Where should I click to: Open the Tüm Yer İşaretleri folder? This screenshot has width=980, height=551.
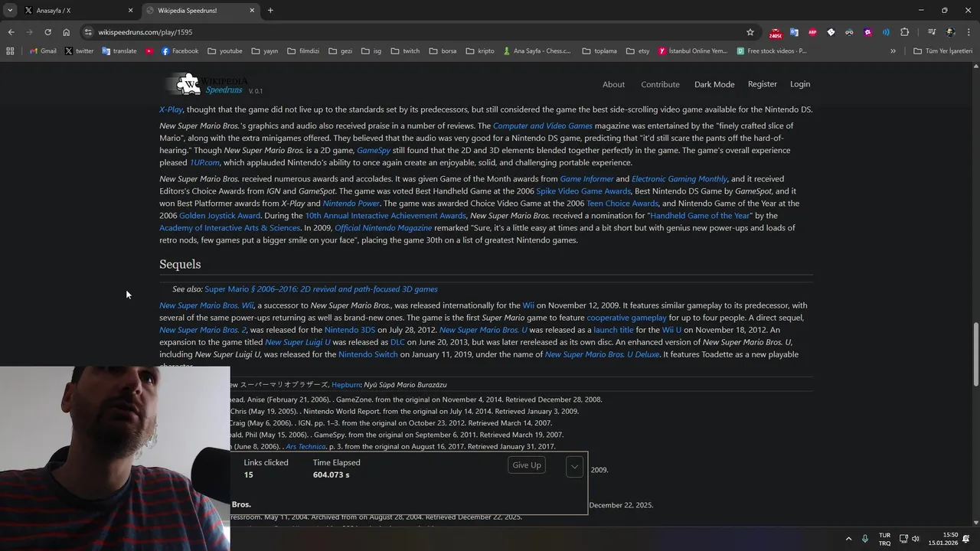(x=942, y=51)
